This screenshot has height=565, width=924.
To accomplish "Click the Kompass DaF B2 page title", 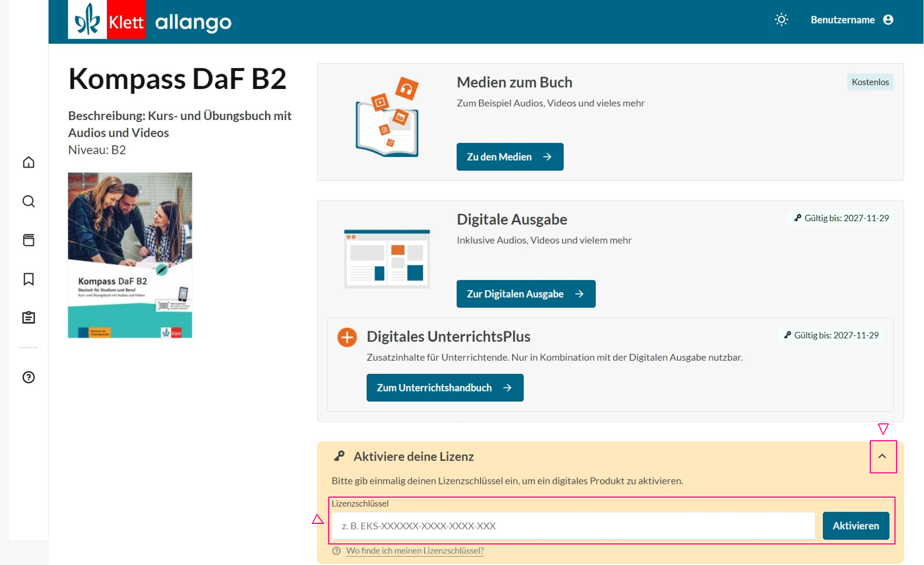I will 178,79.
